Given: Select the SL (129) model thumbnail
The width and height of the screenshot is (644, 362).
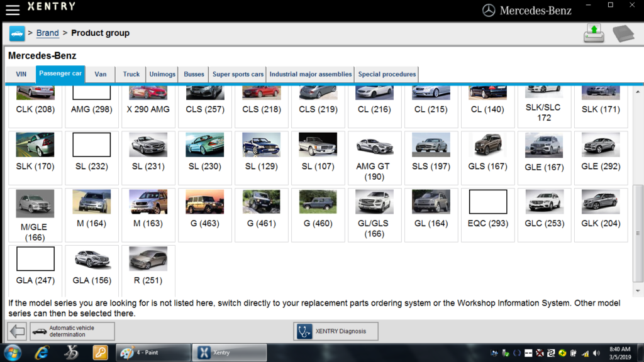Looking at the screenshot, I should point(261,145).
